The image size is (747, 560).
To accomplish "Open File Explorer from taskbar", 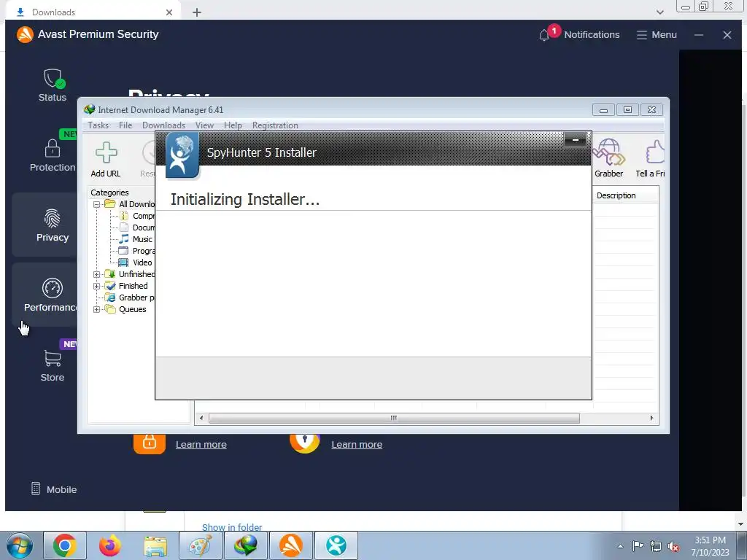I will [155, 545].
